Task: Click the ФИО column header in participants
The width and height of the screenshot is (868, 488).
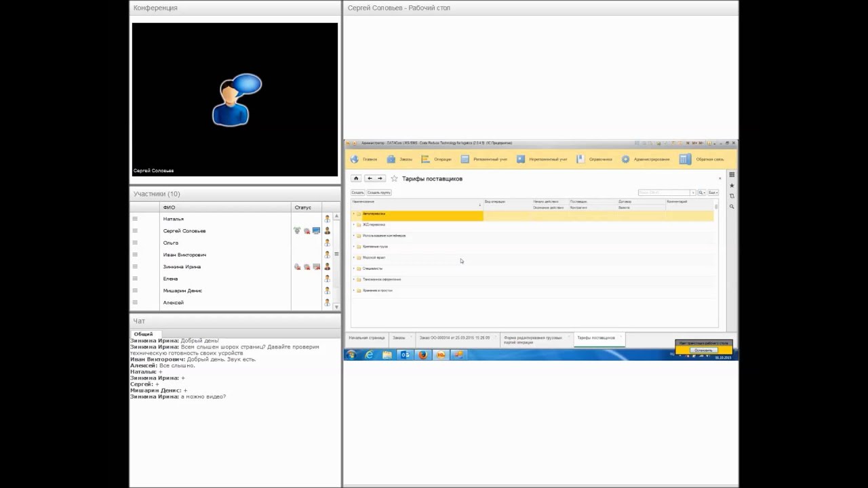Action: click(226, 207)
